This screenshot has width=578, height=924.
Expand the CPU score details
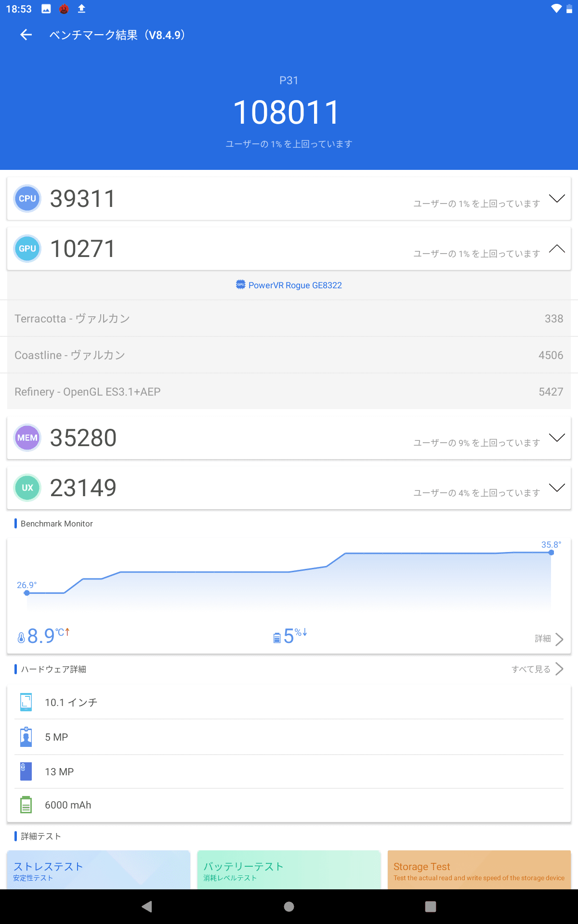coord(557,199)
